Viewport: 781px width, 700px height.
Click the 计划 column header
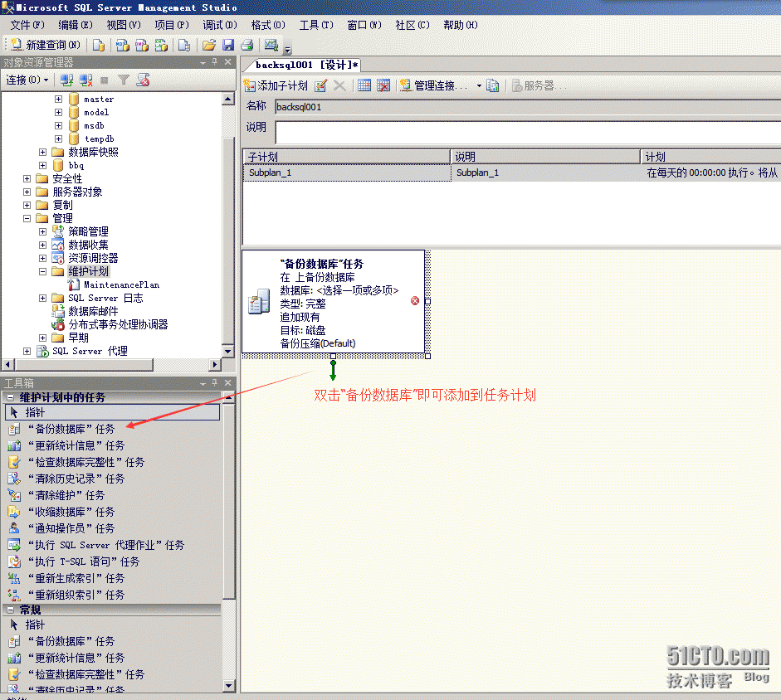(x=710, y=157)
